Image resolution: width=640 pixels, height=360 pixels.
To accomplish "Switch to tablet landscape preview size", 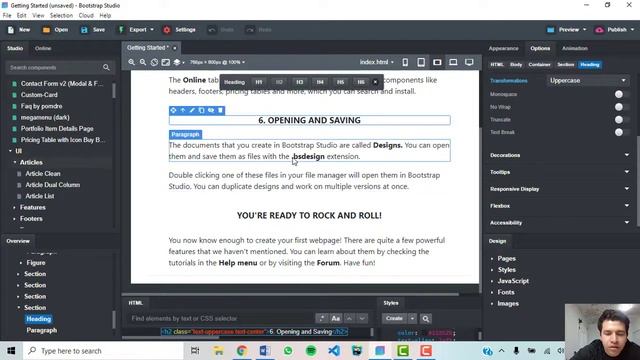I will (437, 62).
